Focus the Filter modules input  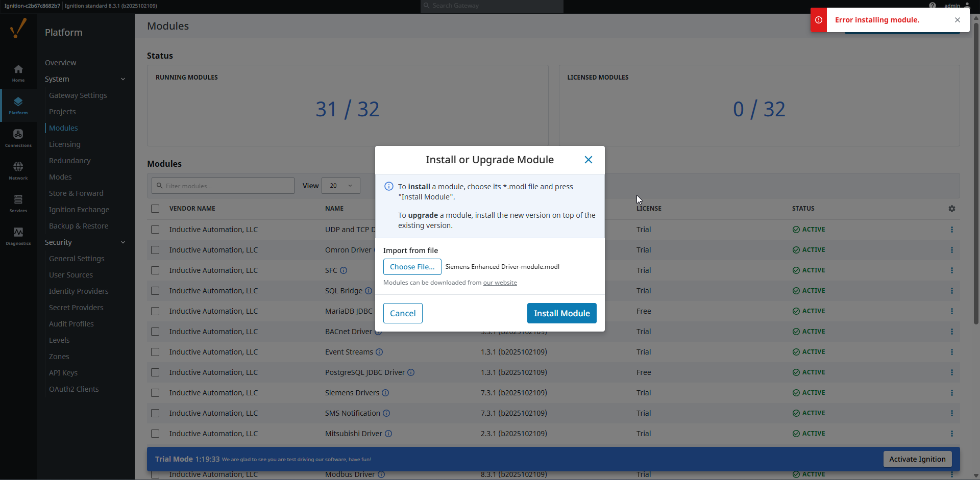coord(223,186)
